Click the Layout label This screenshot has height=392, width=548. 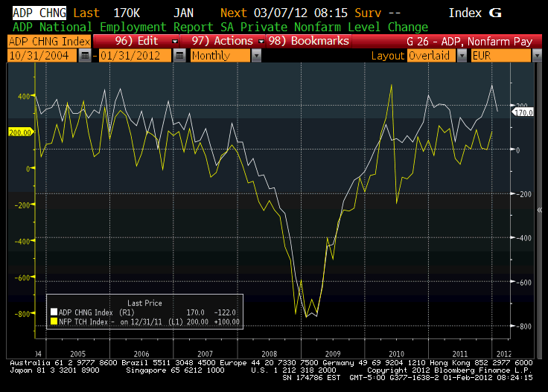point(388,56)
